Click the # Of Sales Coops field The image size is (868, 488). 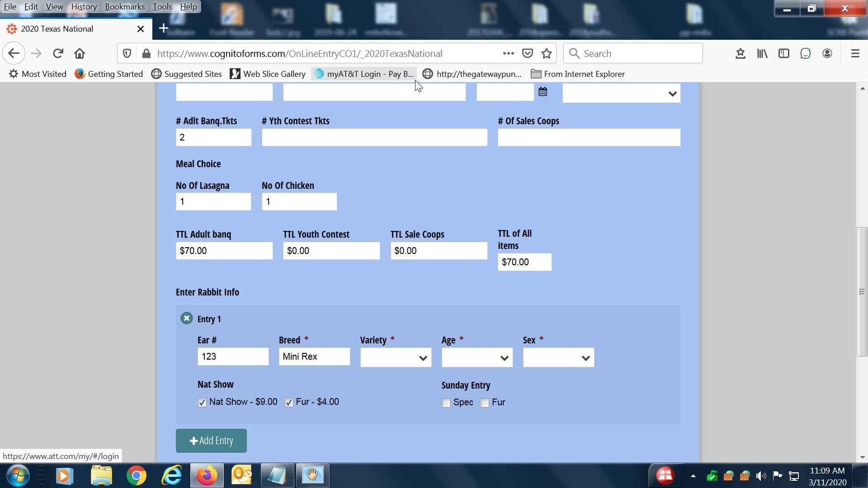pyautogui.click(x=589, y=137)
